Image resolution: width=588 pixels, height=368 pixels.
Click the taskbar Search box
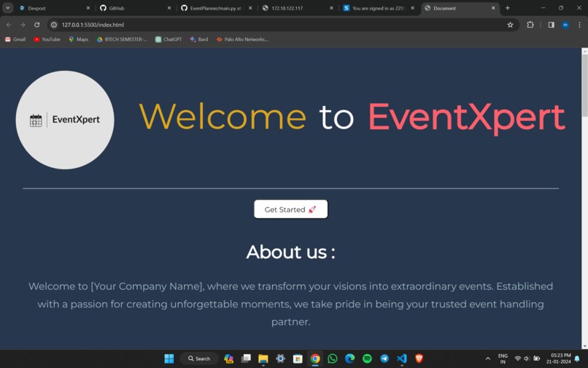tap(199, 359)
